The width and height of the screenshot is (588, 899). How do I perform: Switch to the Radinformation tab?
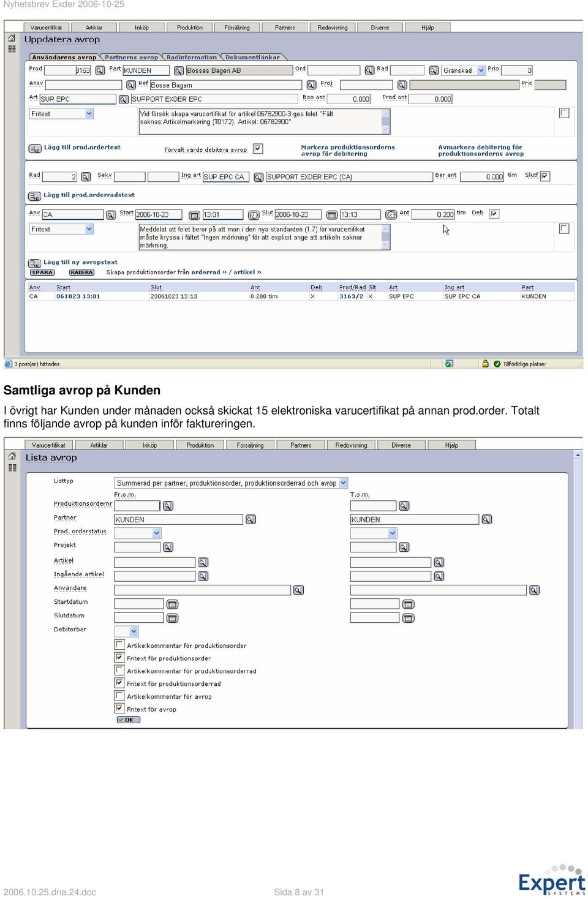point(191,58)
